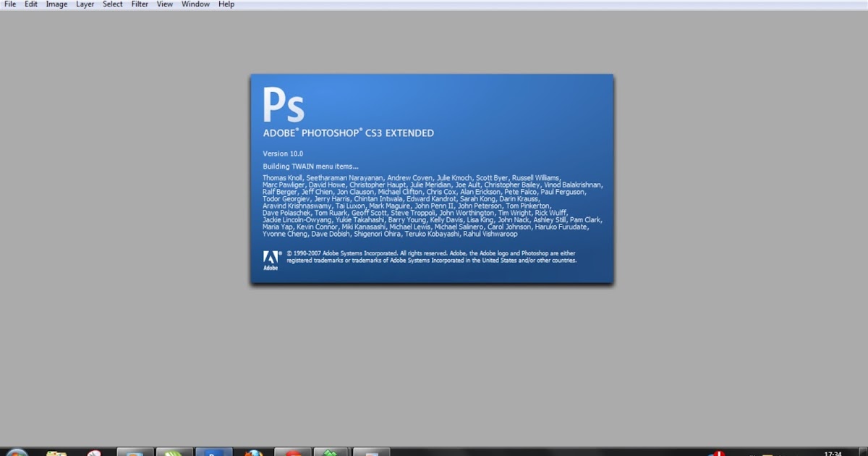Open the Filter menu
Viewport: 868px width, 456px height.
[x=140, y=4]
